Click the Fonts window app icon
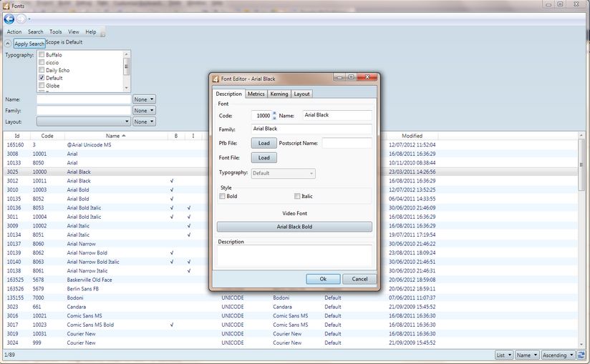Viewport: 590px width, 364px height. (x=6, y=6)
